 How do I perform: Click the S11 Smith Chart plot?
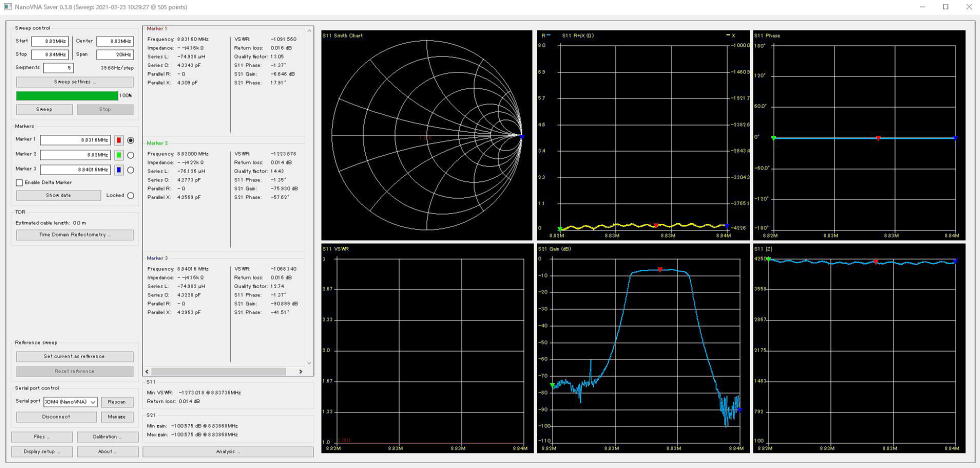[427, 135]
